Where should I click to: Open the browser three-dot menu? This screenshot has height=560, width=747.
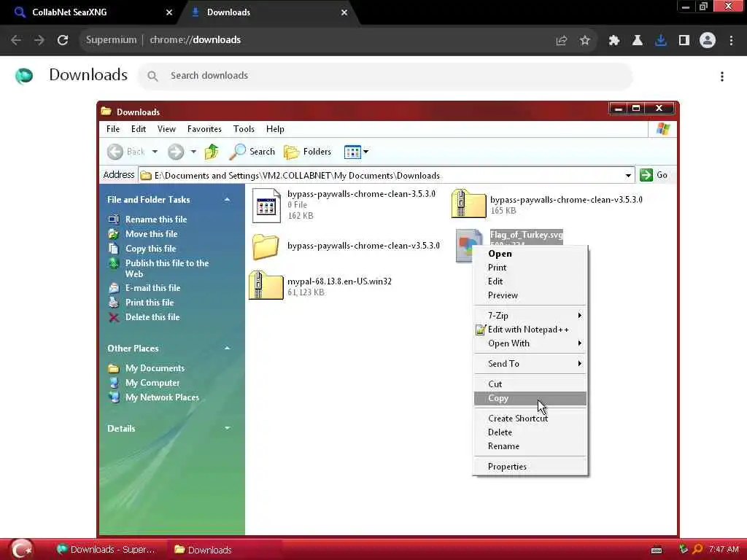pyautogui.click(x=731, y=41)
